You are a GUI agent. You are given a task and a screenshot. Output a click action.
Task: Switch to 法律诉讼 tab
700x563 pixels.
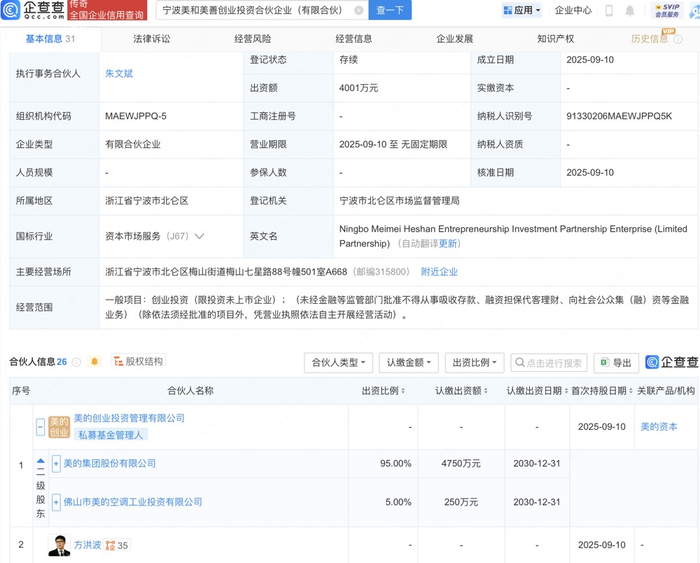(151, 39)
